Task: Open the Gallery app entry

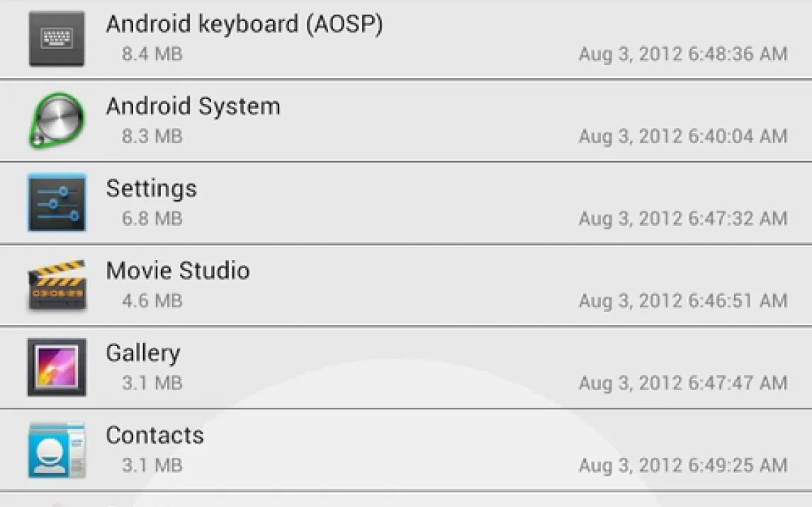Action: (142, 353)
